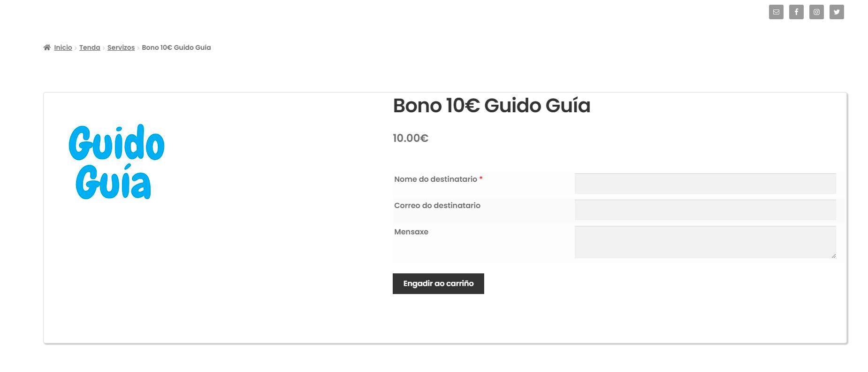Click the Nome do destinatario label
Screen dimensions: 868x372
[435, 179]
